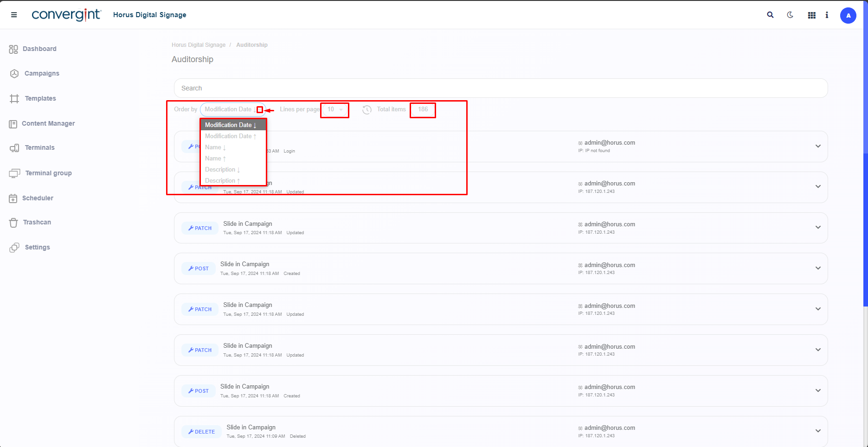Click into the Search field
Screen dimensions: 868x447
pos(500,88)
